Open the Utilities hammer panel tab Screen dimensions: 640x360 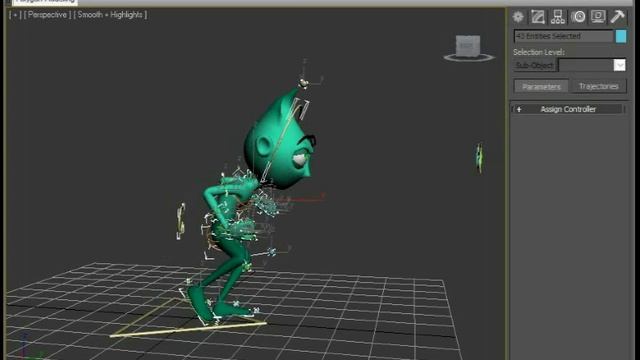coord(618,17)
